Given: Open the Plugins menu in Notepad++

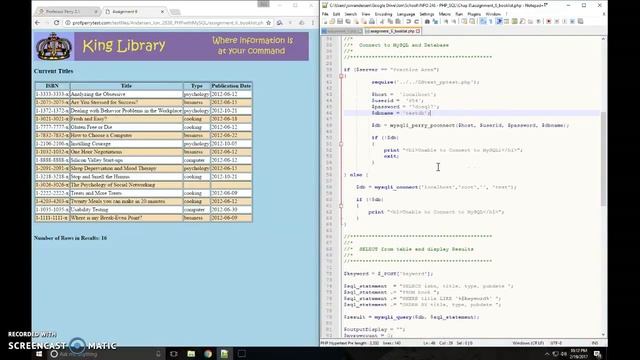Looking at the screenshot, I should click(474, 14).
